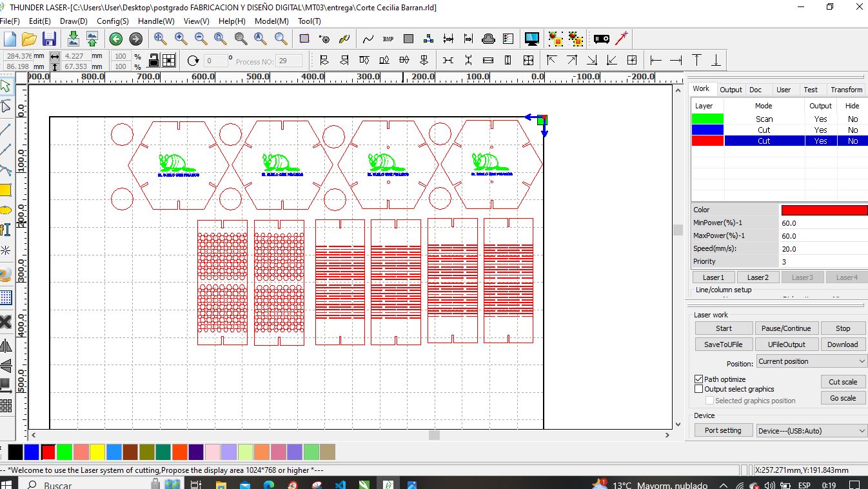Toggle Output Yes for the green Scan layer
Viewport: 868px width, 489px height.
tap(820, 119)
